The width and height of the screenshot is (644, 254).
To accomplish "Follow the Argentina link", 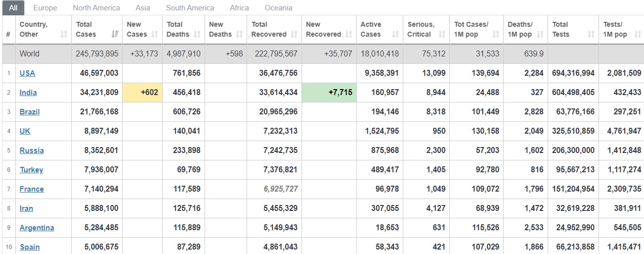I will [37, 228].
